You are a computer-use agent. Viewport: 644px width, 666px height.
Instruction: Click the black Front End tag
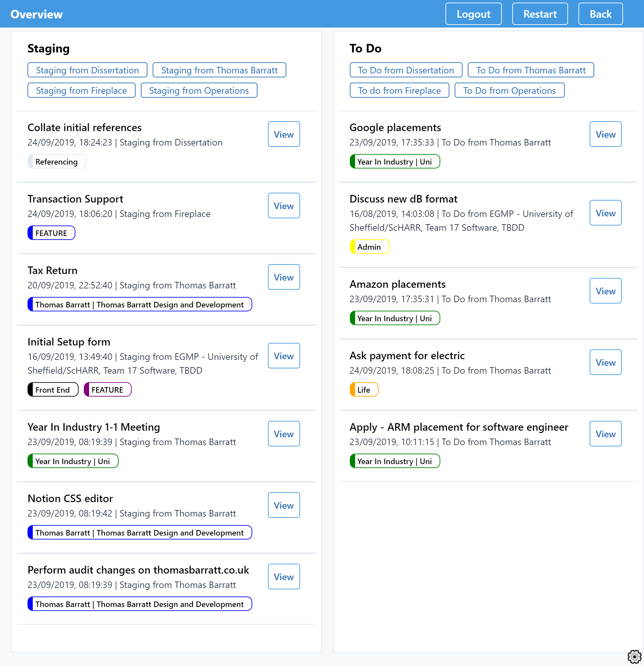(53, 389)
